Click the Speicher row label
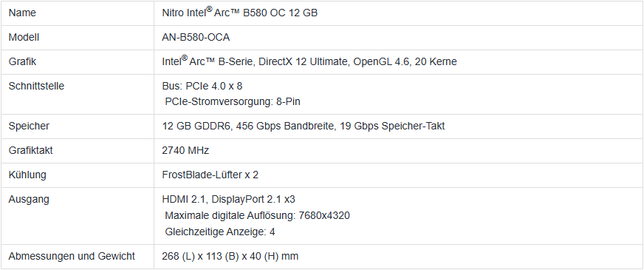 [x=29, y=126]
